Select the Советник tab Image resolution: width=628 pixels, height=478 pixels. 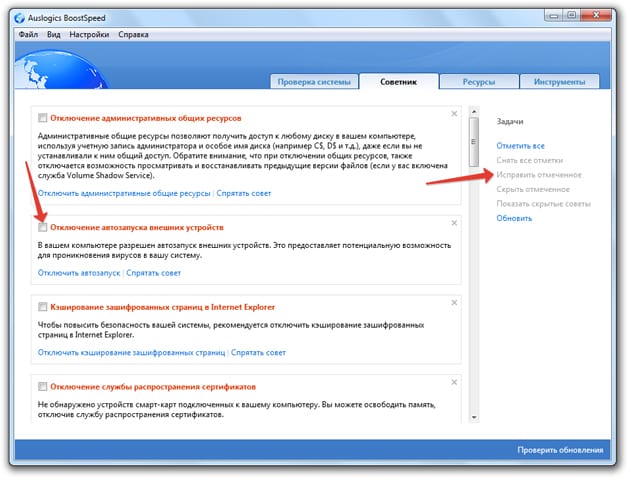(399, 82)
